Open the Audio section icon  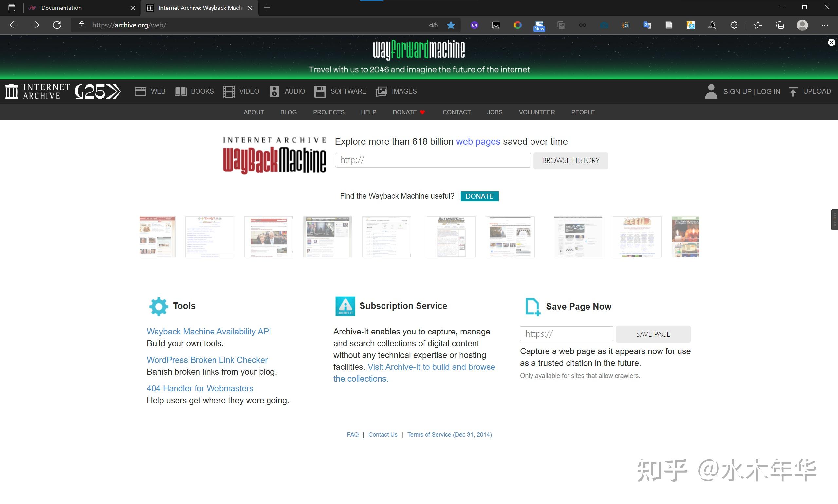274,91
